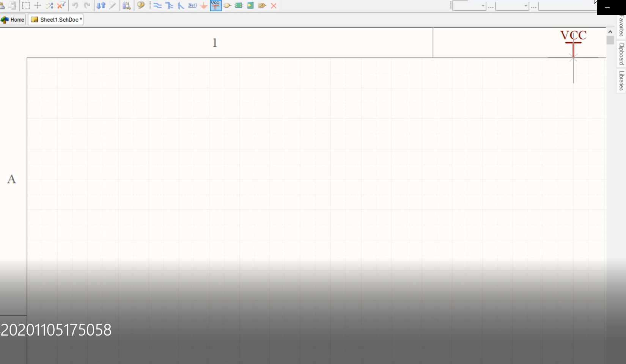Open the Libraries side panel
Viewport: 626px width, 364px height.
pos(621,80)
